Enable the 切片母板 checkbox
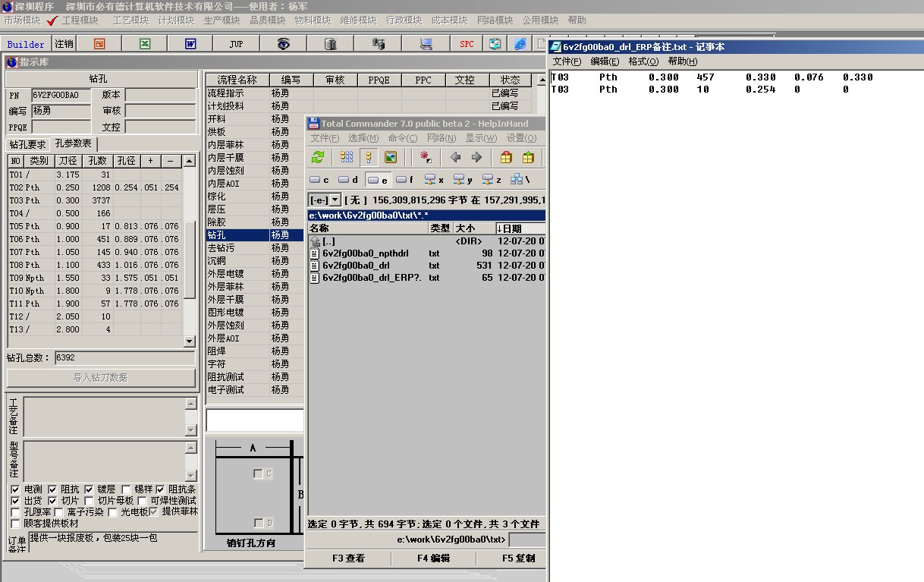924x582 pixels. tap(89, 501)
